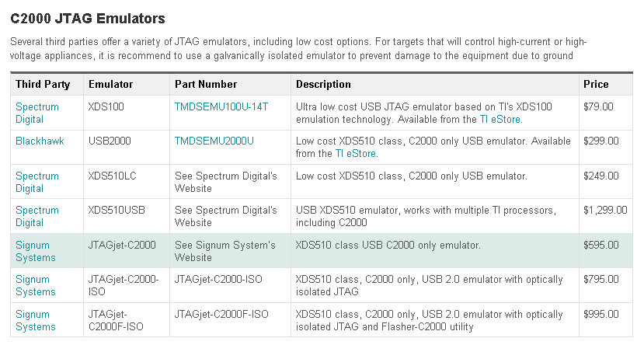Click the TMDSEMU2000U part number link
Image resolution: width=644 pixels, height=345 pixels.
pyautogui.click(x=214, y=141)
